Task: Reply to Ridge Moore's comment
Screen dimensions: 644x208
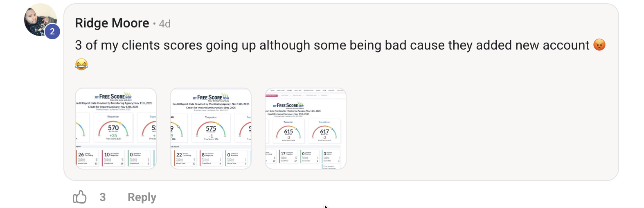Action: pyautogui.click(x=142, y=197)
